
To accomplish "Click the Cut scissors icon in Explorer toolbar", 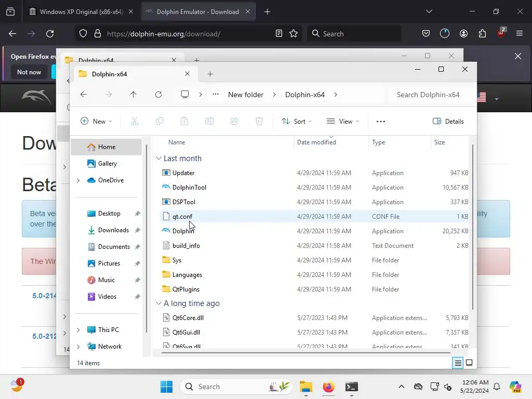I will coord(135,121).
